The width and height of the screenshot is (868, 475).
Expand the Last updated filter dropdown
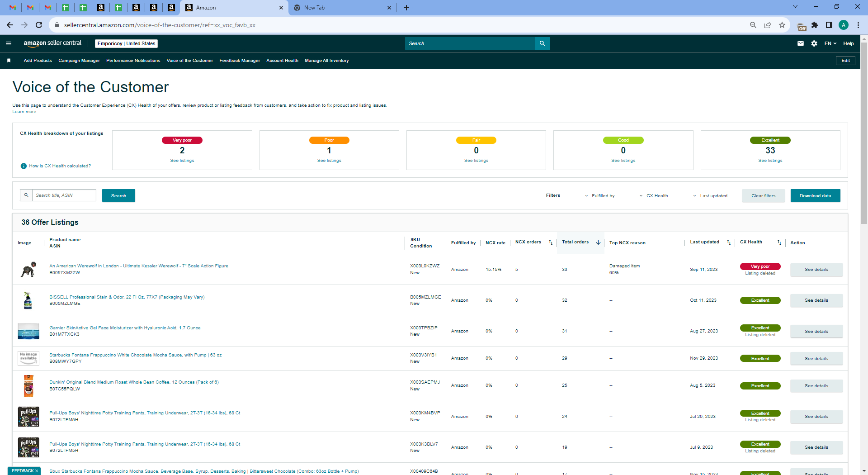(x=710, y=196)
